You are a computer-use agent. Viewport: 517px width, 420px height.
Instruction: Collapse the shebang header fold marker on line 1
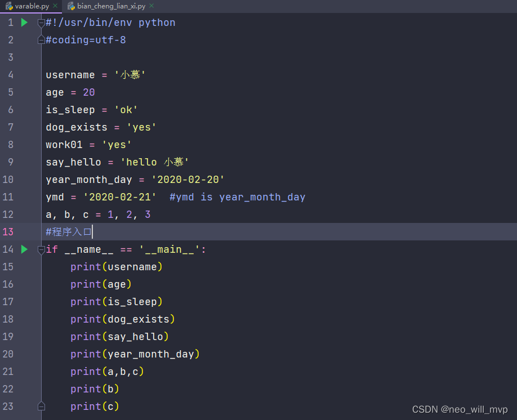(41, 24)
